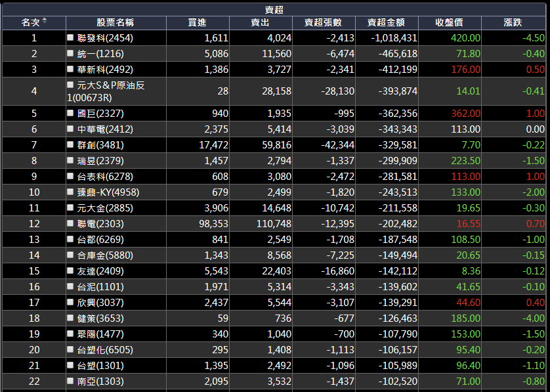Tick the checkbox for 聯發科(2454)

[70, 37]
